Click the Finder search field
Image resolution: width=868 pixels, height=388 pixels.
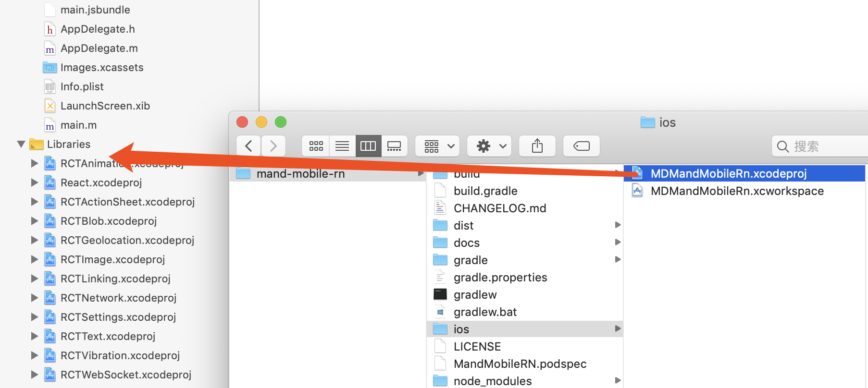(820, 146)
